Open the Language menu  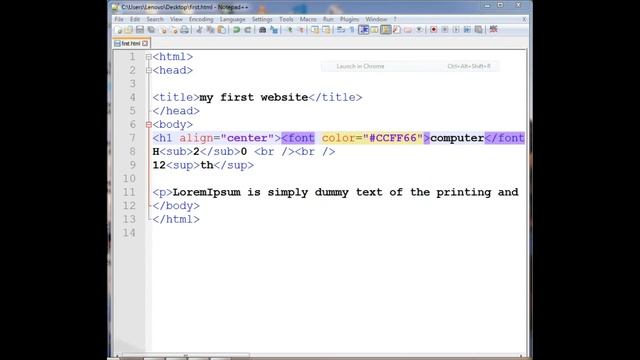(x=233, y=20)
